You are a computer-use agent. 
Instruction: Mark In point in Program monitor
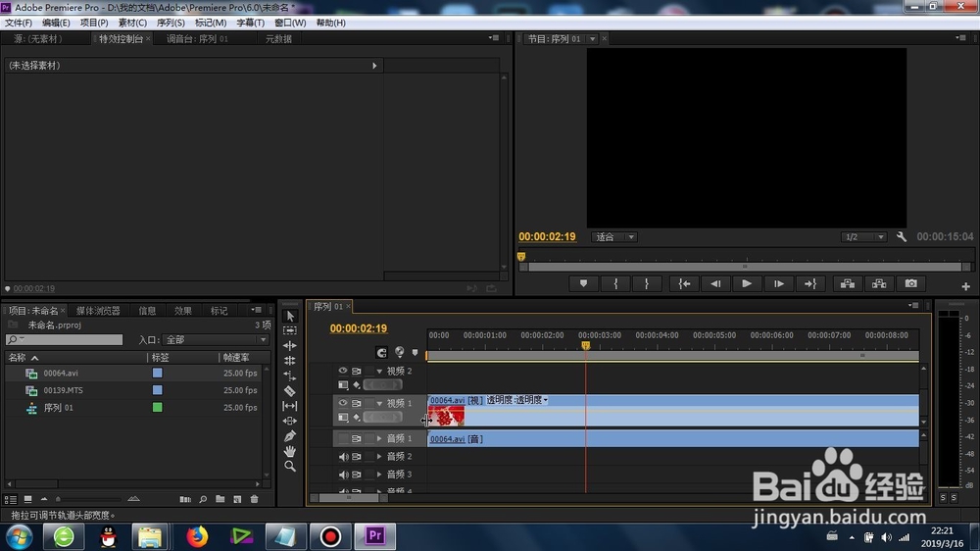pos(615,284)
